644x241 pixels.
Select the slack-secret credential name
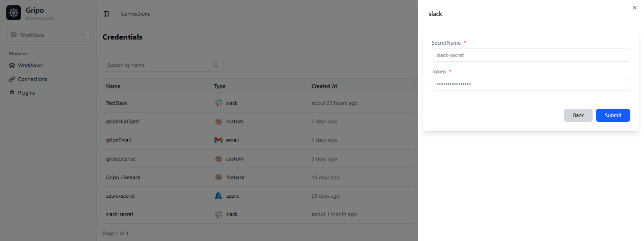pos(120,214)
